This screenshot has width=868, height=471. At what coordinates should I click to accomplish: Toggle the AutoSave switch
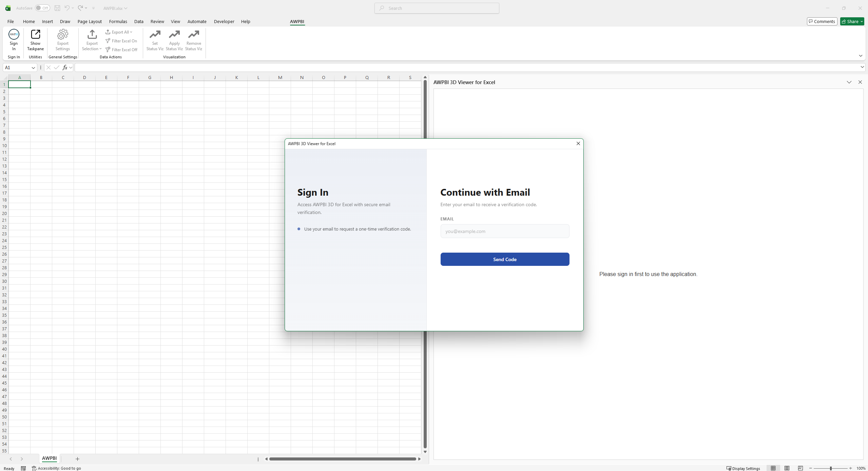pos(42,8)
